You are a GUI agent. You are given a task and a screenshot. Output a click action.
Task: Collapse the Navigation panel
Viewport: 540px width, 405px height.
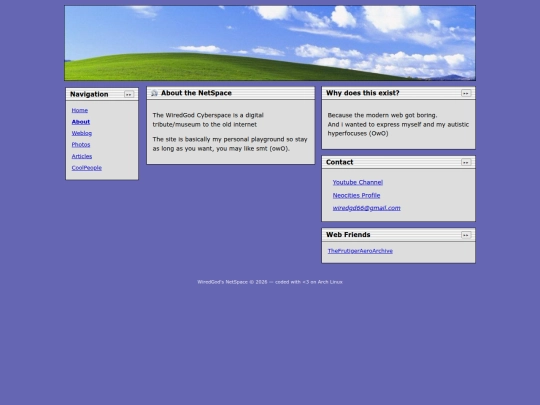coord(128,94)
